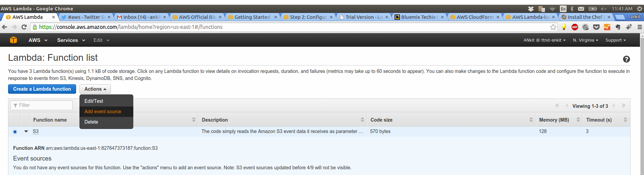The width and height of the screenshot is (644, 175).
Task: Collapse the S3 function details triangle
Action: pyautogui.click(x=26, y=131)
